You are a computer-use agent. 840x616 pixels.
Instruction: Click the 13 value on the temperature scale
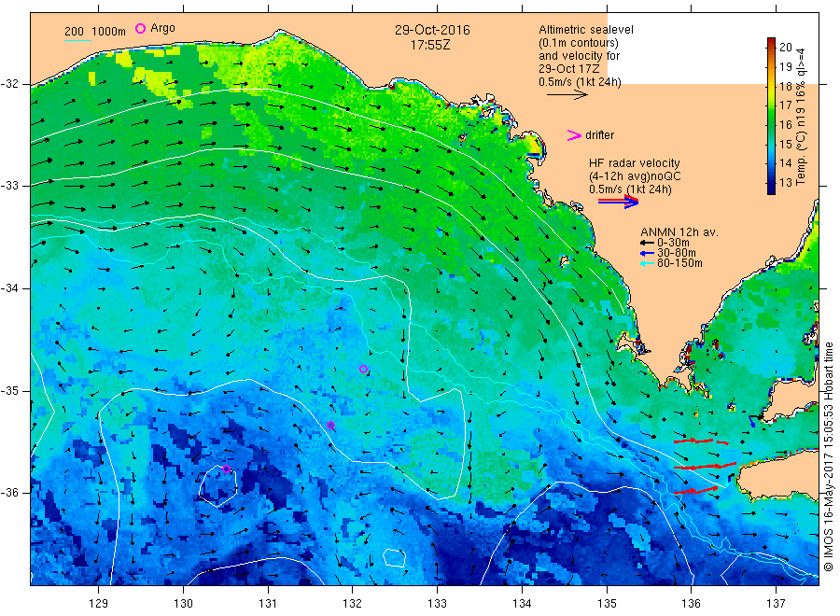(x=785, y=183)
